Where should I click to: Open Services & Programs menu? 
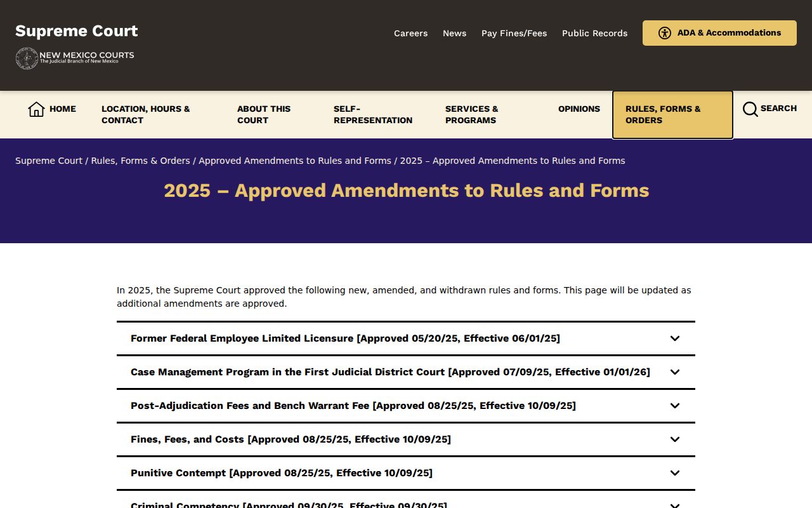tap(472, 114)
